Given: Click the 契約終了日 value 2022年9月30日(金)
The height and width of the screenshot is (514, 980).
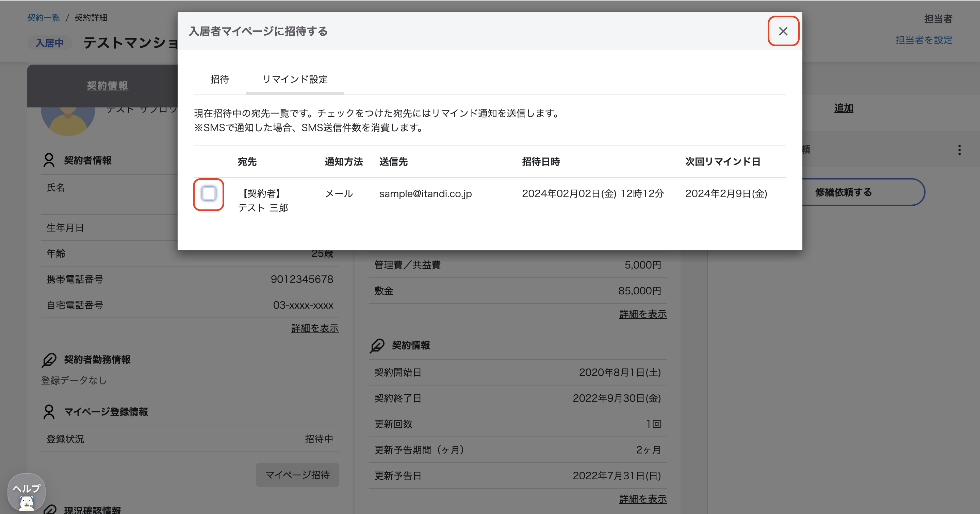Looking at the screenshot, I should (617, 398).
